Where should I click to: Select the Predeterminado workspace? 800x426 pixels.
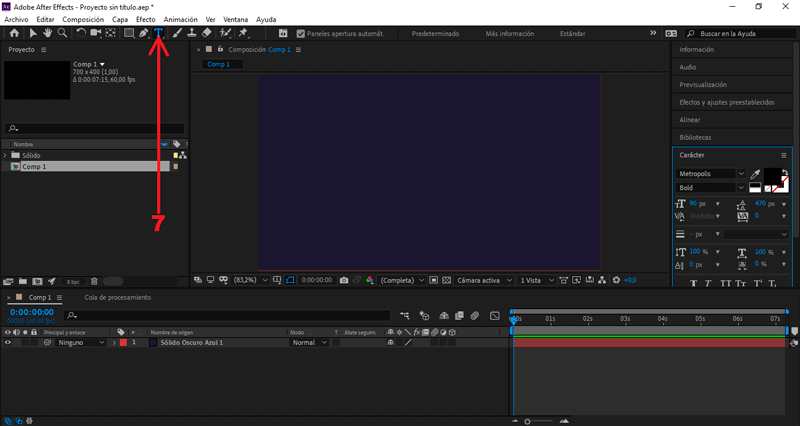(x=435, y=34)
